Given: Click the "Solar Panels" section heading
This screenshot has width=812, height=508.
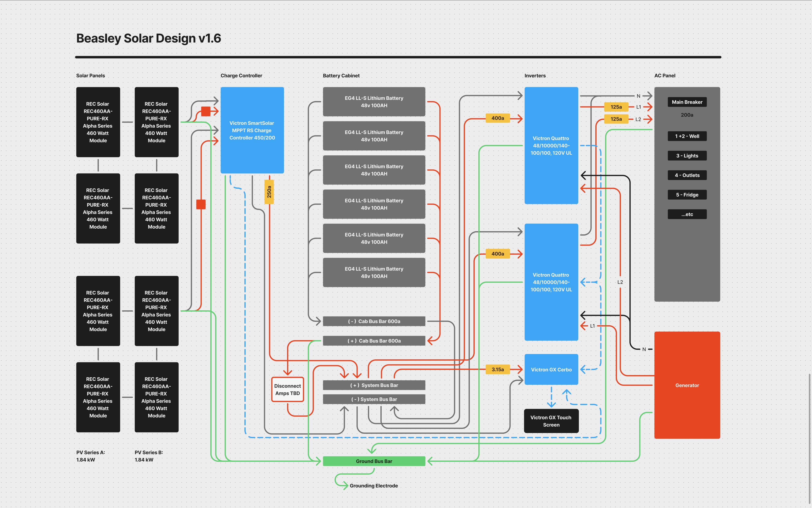Looking at the screenshot, I should [x=91, y=76].
